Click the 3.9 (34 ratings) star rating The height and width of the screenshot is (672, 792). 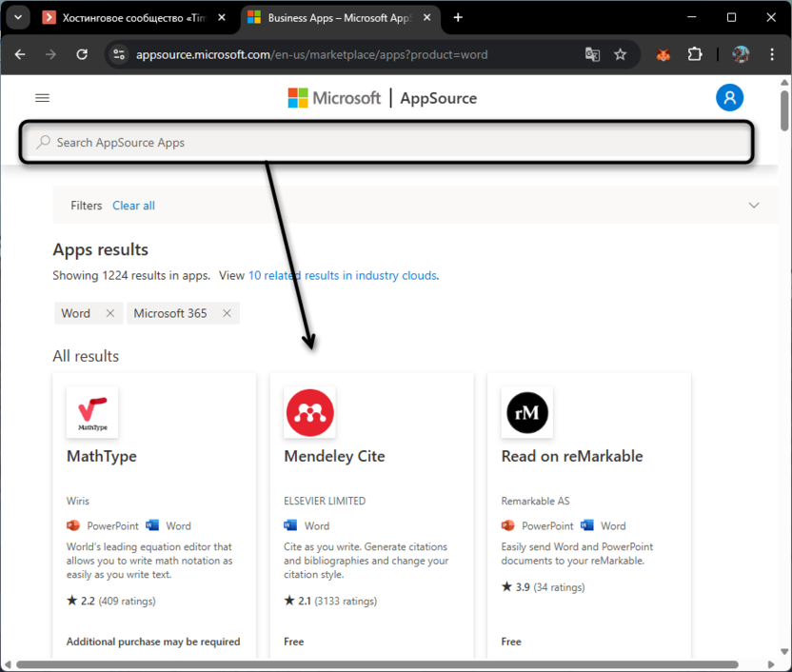(x=543, y=587)
